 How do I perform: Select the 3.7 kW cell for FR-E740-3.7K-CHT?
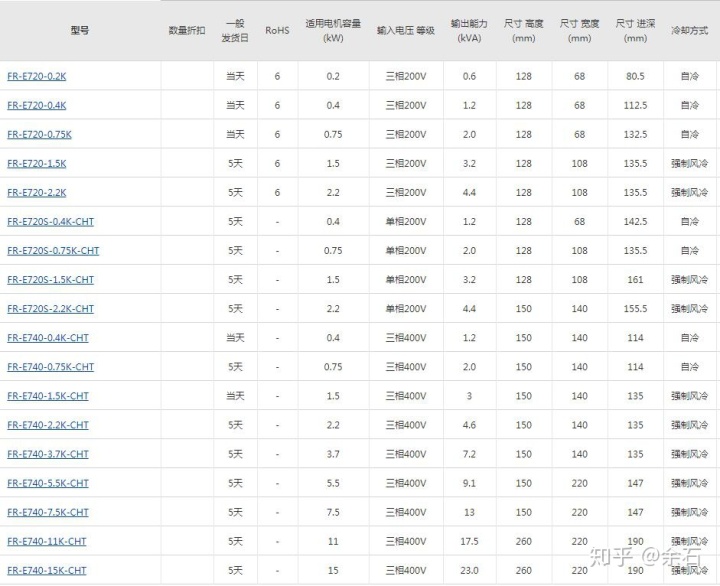pyautogui.click(x=333, y=454)
